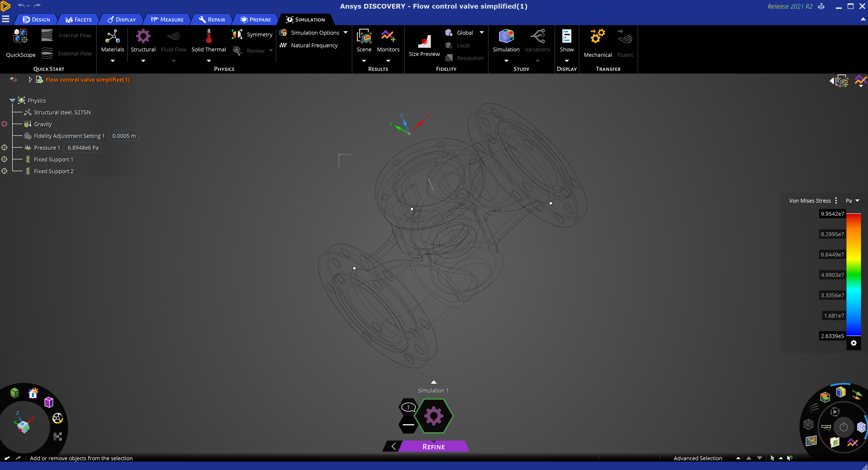Toggle Gravity condition marker
868x470 pixels.
pyautogui.click(x=4, y=124)
